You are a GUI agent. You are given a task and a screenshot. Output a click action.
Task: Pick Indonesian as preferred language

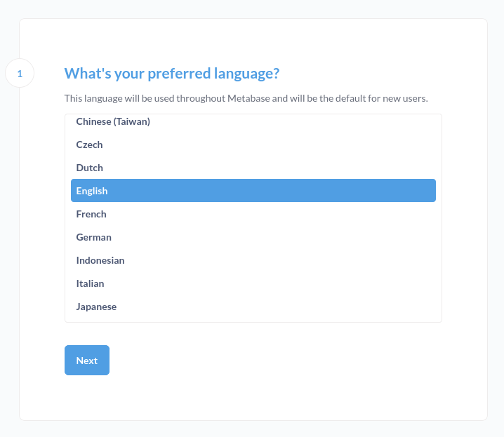(253, 260)
